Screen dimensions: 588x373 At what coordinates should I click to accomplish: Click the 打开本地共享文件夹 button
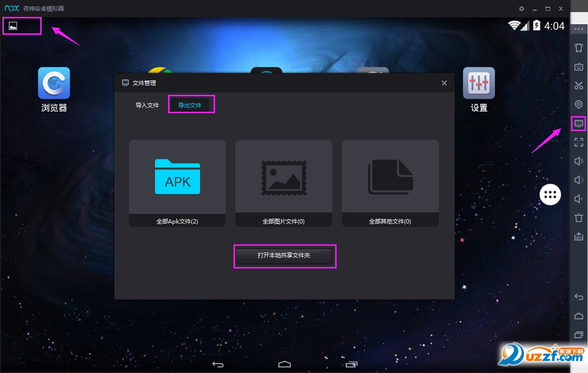coord(284,256)
